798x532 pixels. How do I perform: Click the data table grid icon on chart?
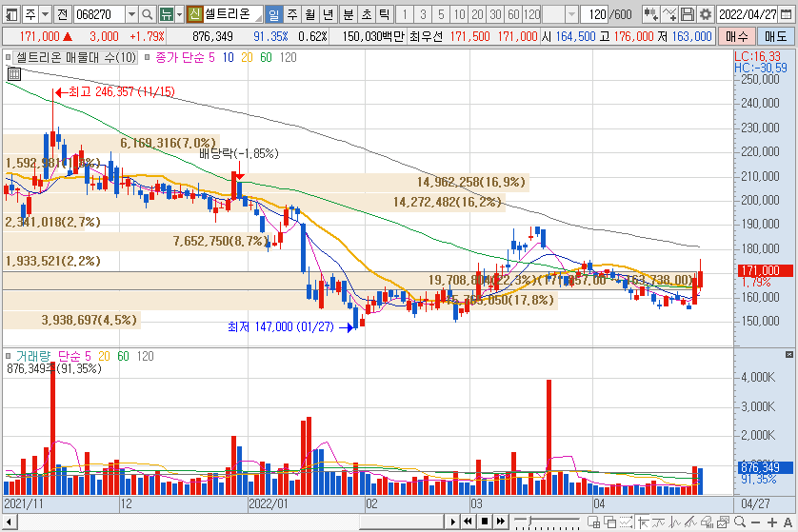click(13, 74)
